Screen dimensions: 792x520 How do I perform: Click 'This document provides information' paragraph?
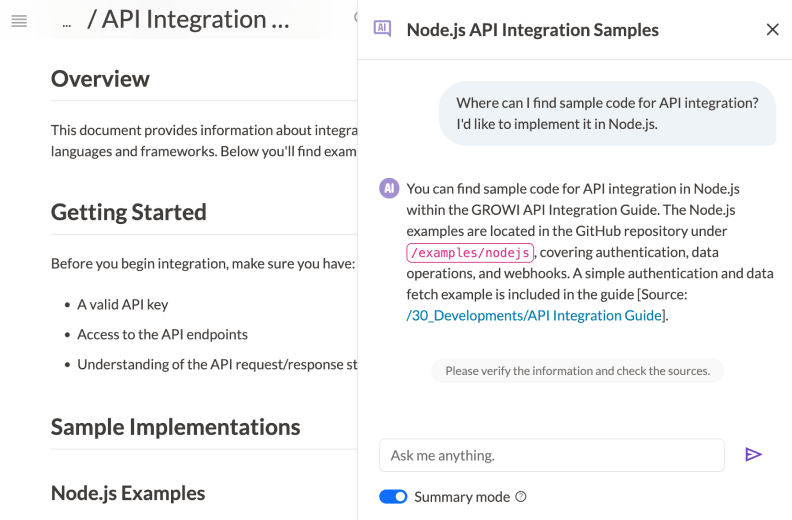pos(204,141)
